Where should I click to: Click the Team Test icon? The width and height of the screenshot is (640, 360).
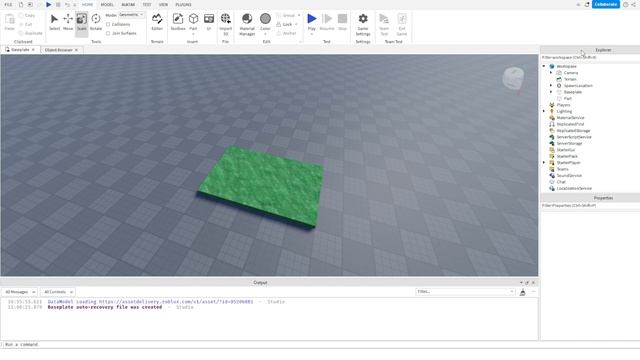click(x=384, y=19)
